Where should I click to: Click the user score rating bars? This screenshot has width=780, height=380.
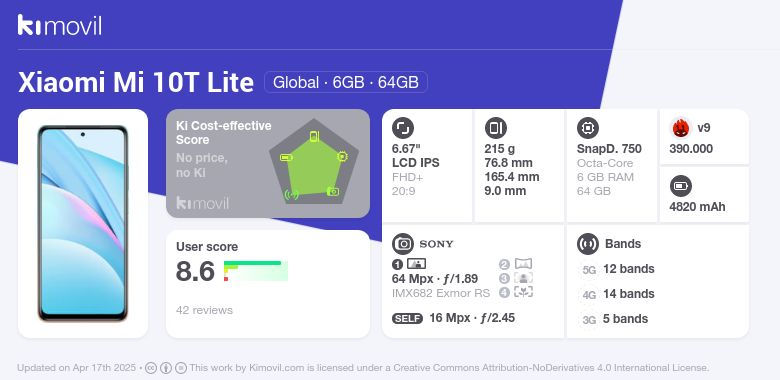click(x=256, y=271)
